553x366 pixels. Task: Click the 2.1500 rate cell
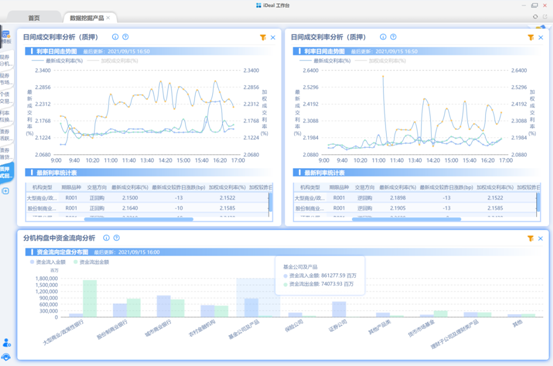coord(130,198)
